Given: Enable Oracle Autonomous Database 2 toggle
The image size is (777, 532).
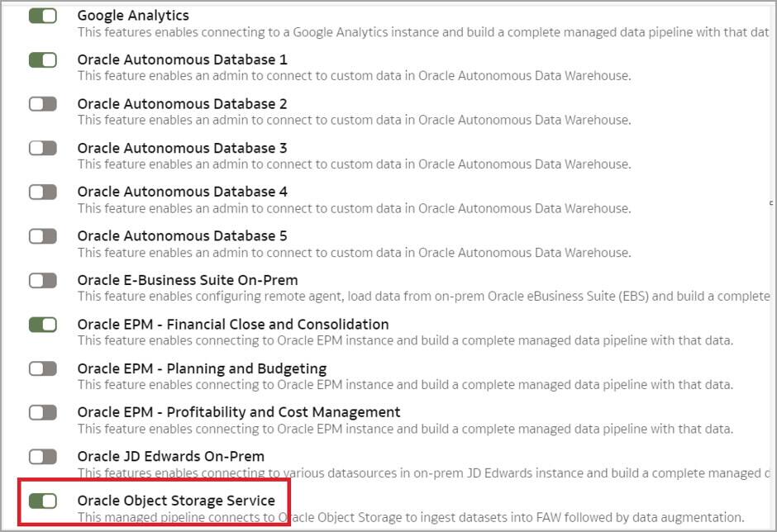Looking at the screenshot, I should (43, 104).
